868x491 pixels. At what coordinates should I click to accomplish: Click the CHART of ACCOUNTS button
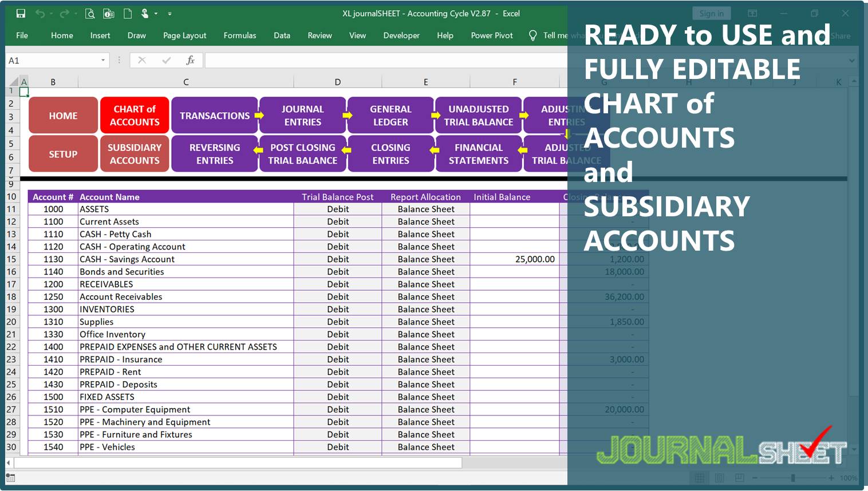tap(135, 115)
